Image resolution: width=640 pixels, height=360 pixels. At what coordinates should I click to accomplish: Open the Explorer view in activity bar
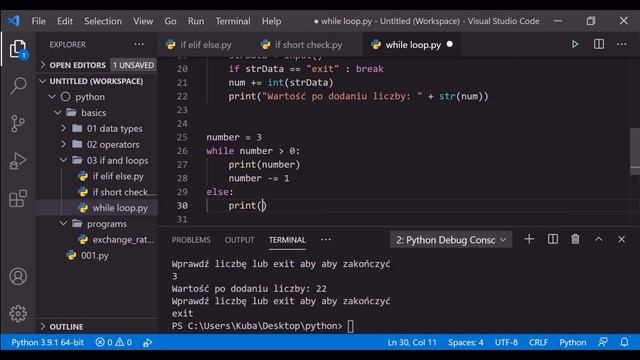18,49
